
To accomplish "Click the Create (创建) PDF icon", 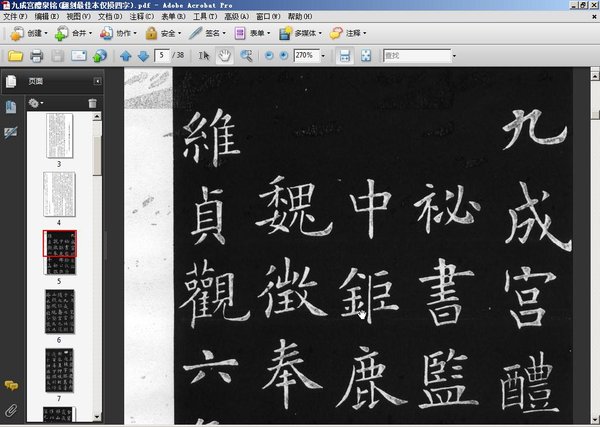I will tap(17, 34).
